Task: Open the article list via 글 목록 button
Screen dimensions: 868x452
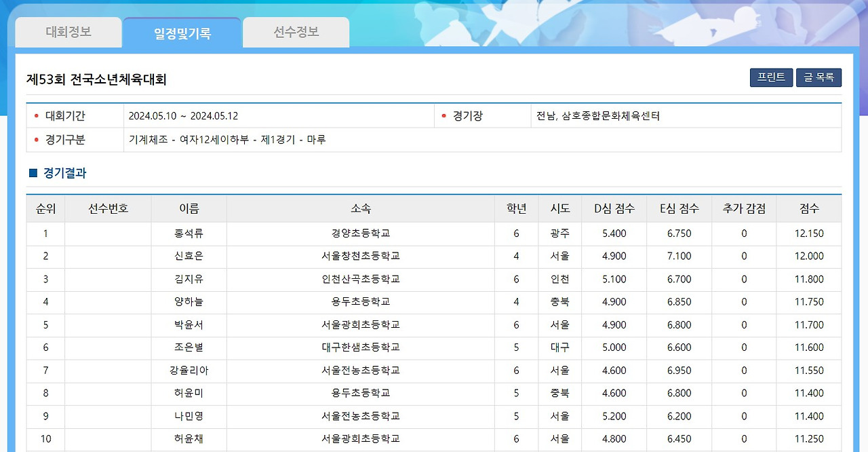Action: [818, 77]
